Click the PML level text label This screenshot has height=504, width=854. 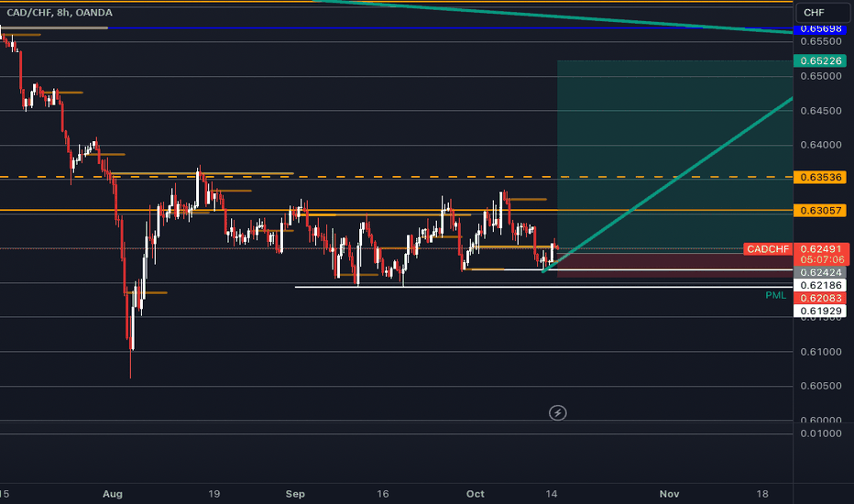point(775,295)
